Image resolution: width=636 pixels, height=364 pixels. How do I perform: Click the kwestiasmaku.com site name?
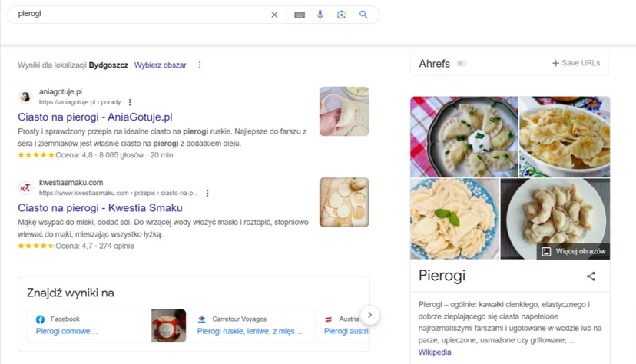point(71,183)
